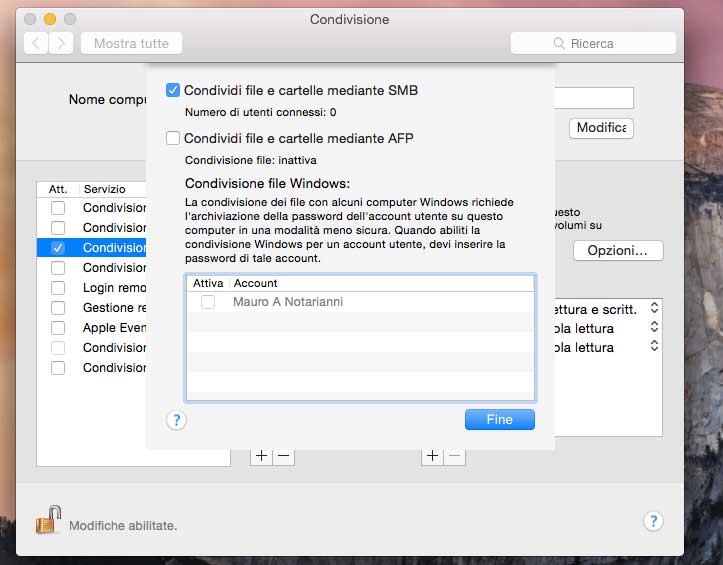Click the Modifica button
Image resolution: width=723 pixels, height=565 pixels.
click(x=601, y=128)
